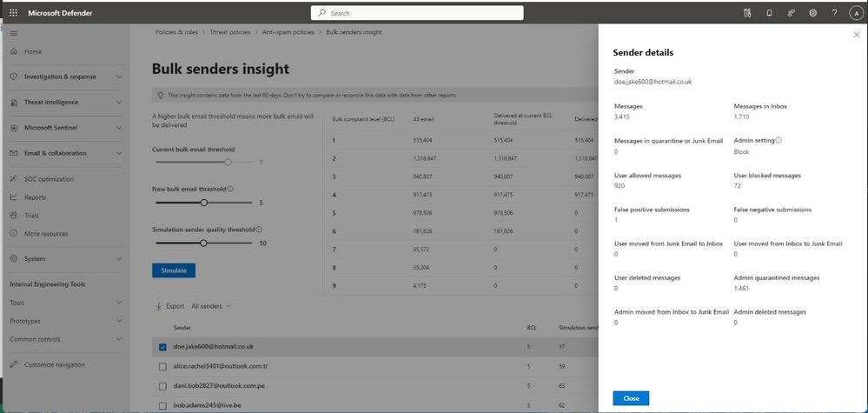This screenshot has height=413, width=868.
Task: Open the settings gear in header
Action: [812, 13]
